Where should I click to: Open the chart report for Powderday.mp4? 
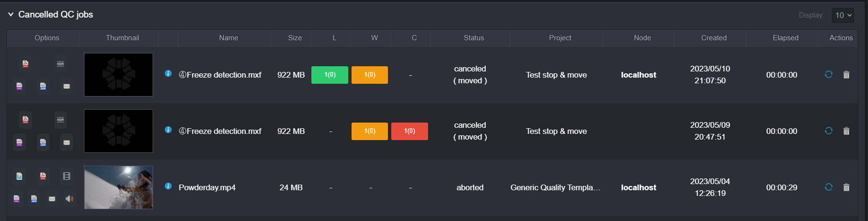click(19, 176)
